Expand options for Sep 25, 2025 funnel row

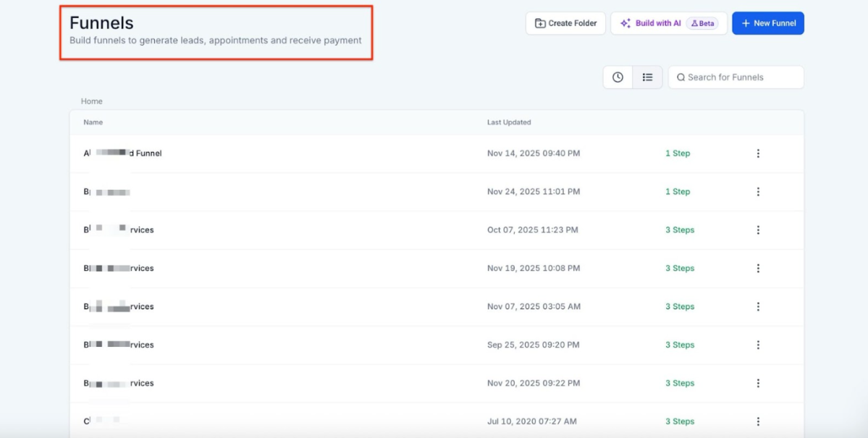click(x=758, y=345)
